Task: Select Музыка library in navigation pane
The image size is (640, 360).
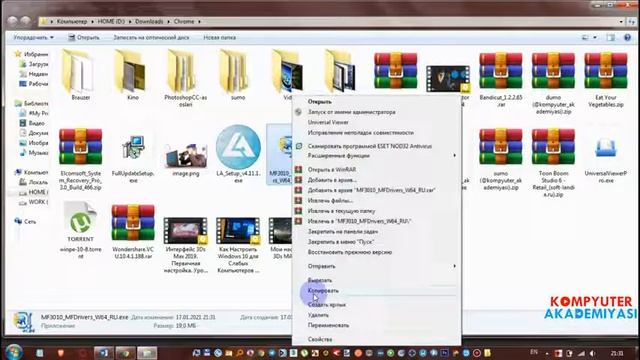Action: pos(33,153)
